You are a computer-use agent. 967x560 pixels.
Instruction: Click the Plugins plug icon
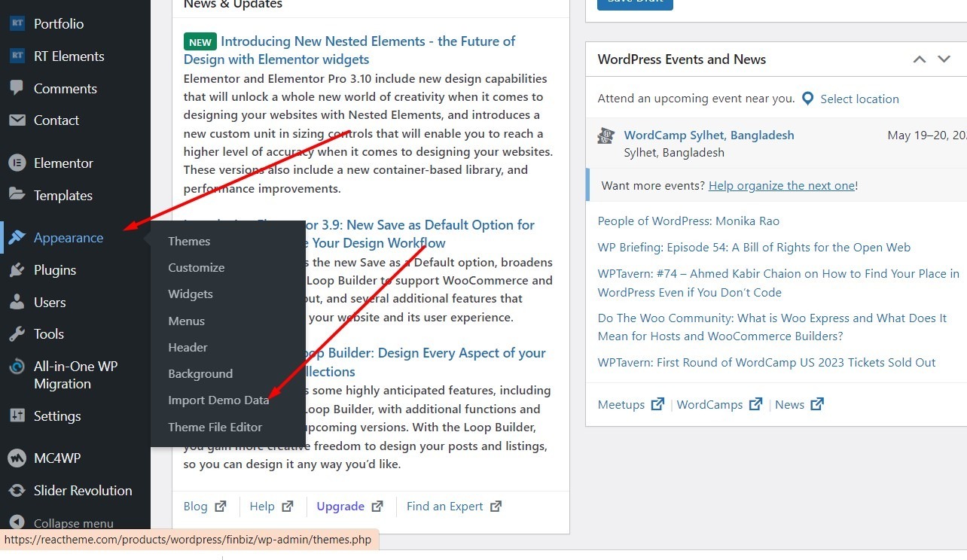tap(17, 269)
